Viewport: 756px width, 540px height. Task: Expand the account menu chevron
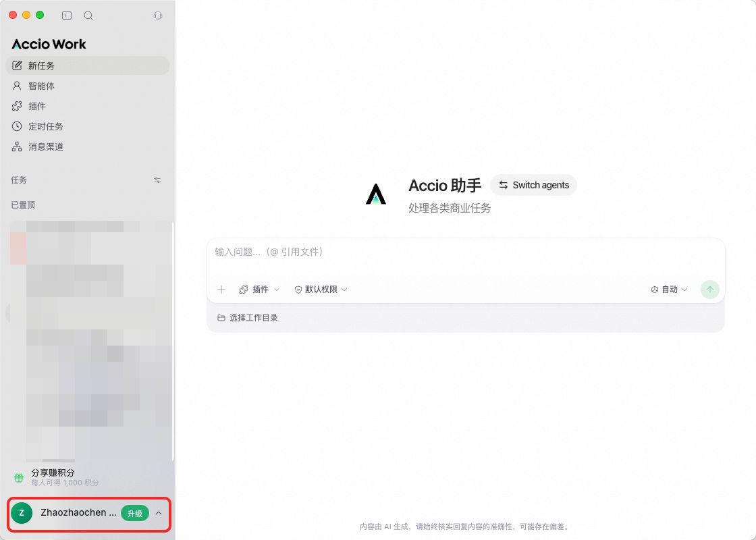click(x=159, y=514)
